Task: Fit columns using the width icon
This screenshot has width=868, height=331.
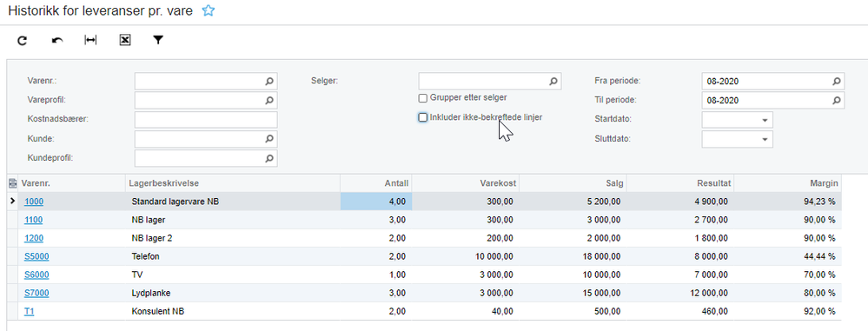Action: tap(90, 40)
